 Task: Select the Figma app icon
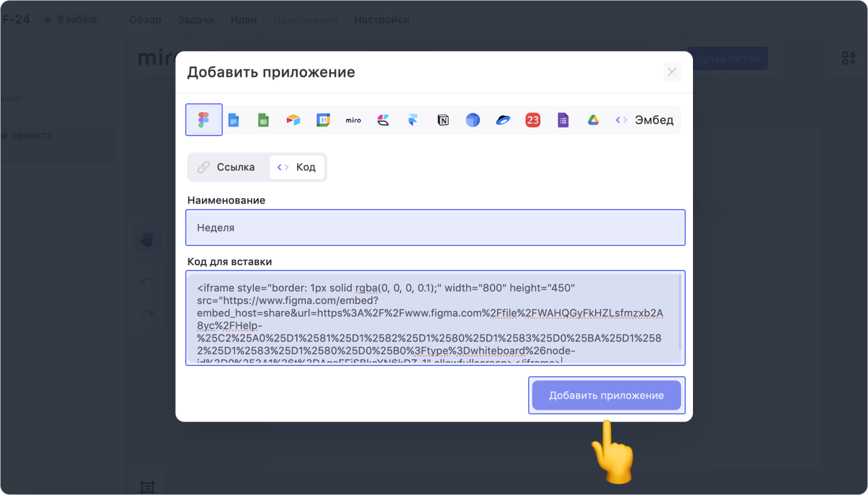point(204,120)
